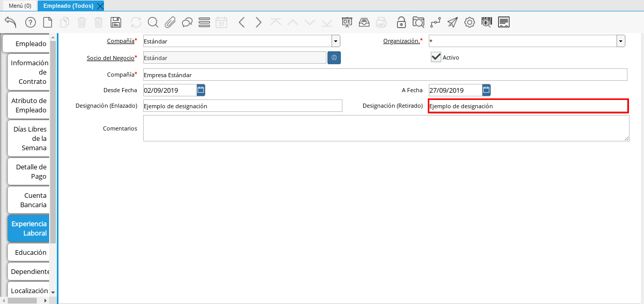Expand the Organización dropdown arrow

[621, 41]
